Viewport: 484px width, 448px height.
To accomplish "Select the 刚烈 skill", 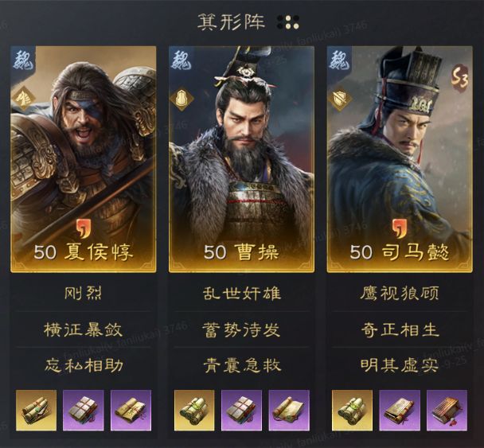I will pos(84,294).
